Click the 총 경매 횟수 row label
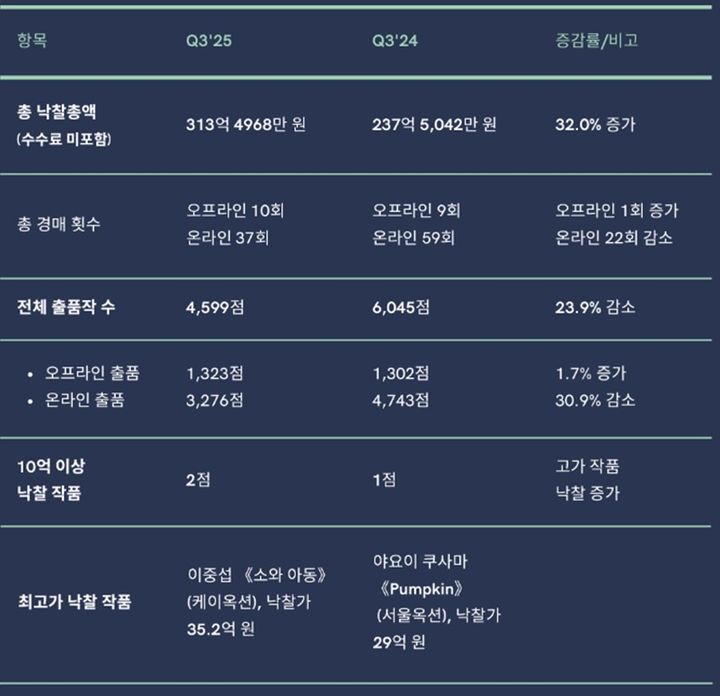 click(x=58, y=224)
